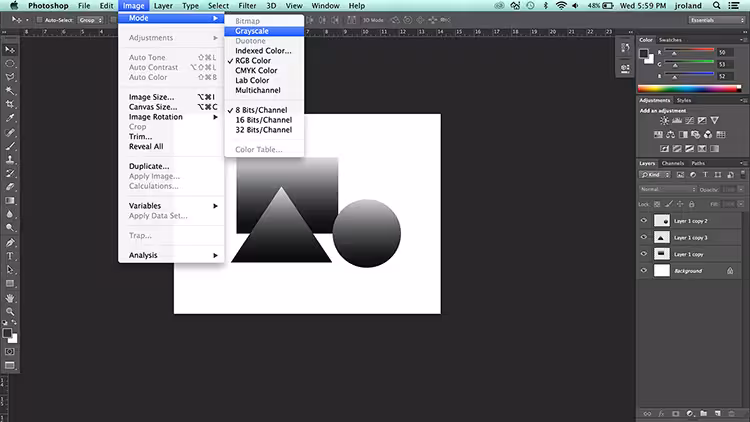
Task: Hide Layer 1 copy 2 visibility
Action: pyautogui.click(x=644, y=221)
